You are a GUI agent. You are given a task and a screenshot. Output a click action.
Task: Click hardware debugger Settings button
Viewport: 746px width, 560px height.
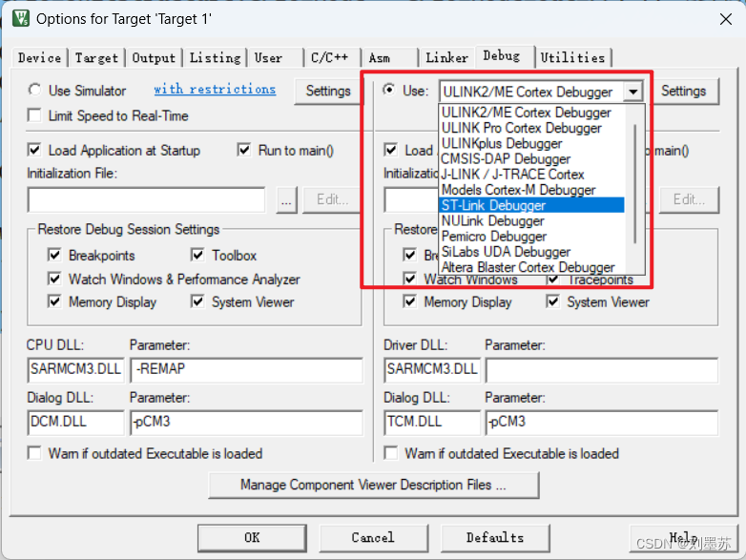[683, 91]
